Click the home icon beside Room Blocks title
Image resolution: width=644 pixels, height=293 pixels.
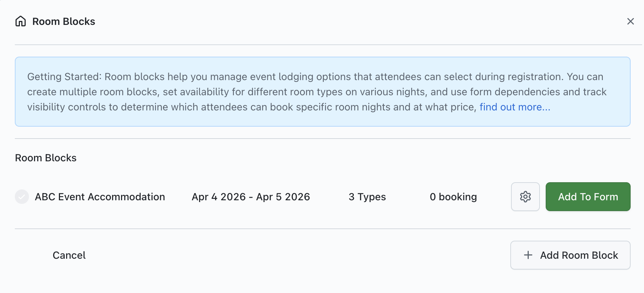21,21
